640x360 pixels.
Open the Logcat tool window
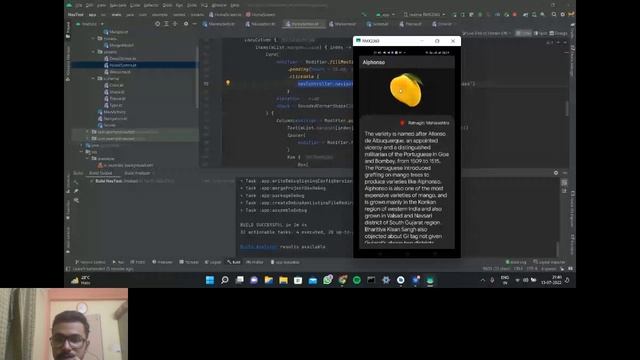(x=213, y=262)
